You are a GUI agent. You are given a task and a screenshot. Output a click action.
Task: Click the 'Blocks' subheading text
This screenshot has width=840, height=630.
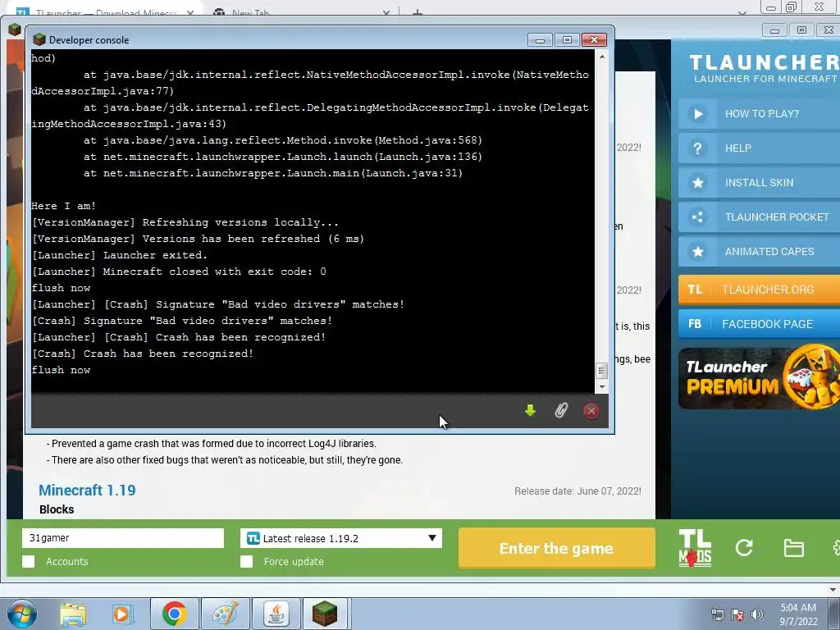pyautogui.click(x=57, y=509)
